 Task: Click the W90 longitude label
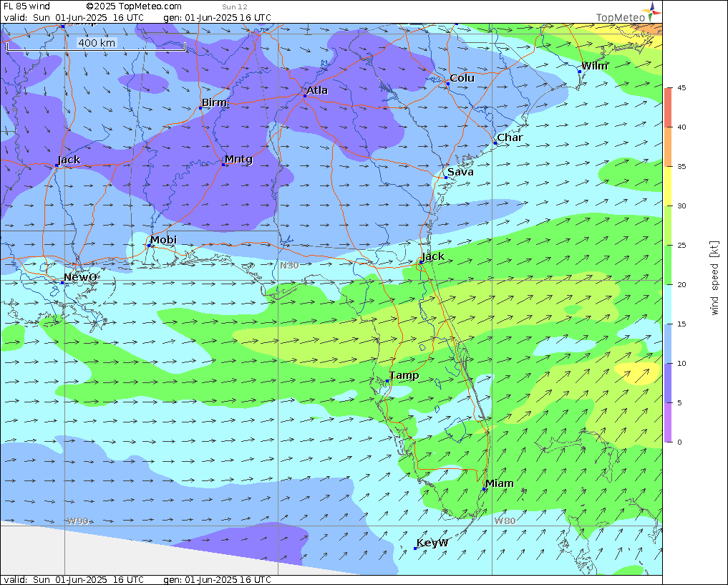pos(78,521)
